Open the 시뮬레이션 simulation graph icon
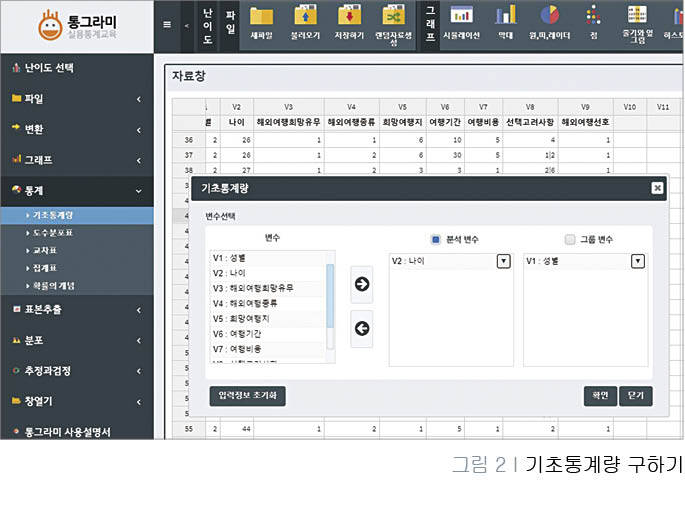 (461, 16)
